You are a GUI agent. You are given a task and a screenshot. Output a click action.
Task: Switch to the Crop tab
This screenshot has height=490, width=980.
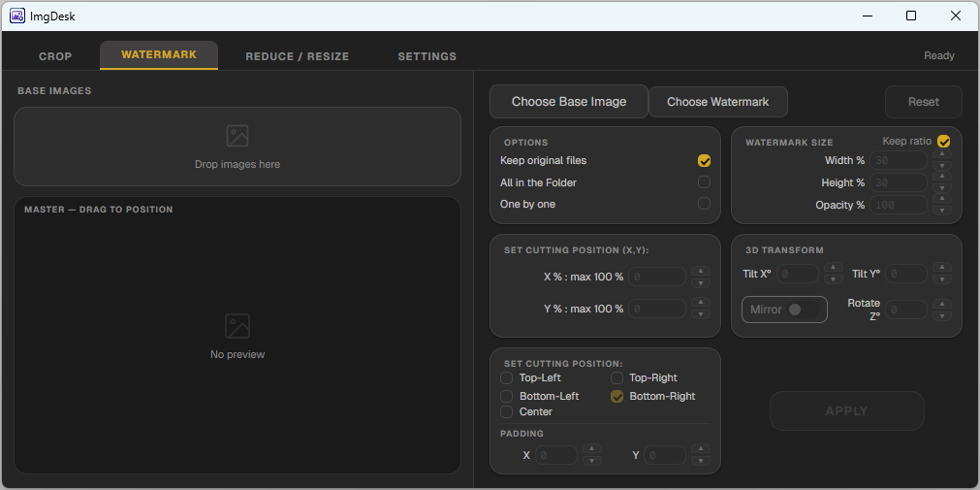(55, 56)
